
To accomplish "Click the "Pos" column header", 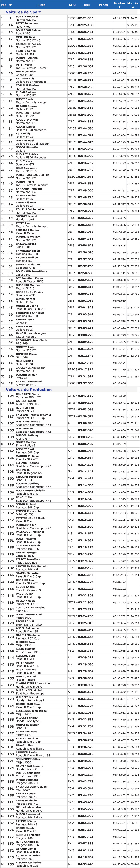I will pyautogui.click(x=3, y=5).
